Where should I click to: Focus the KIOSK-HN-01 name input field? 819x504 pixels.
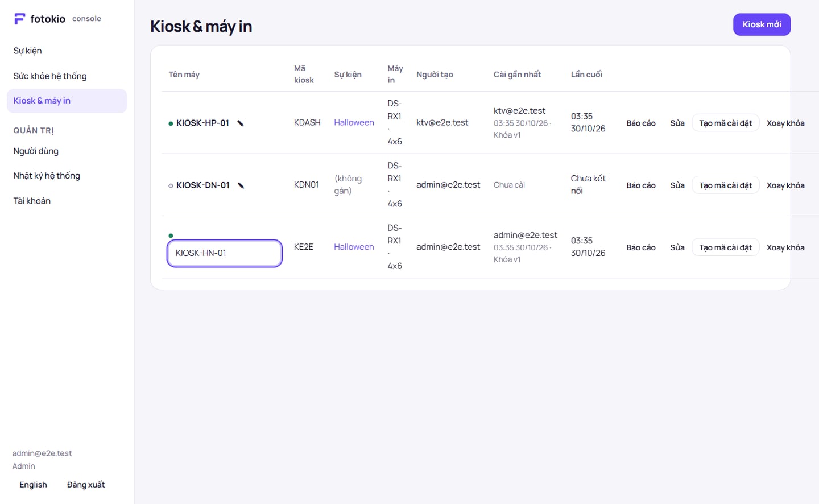(x=225, y=253)
